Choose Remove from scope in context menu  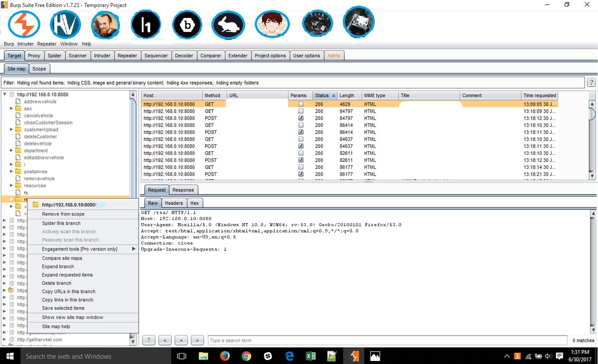tap(63, 214)
